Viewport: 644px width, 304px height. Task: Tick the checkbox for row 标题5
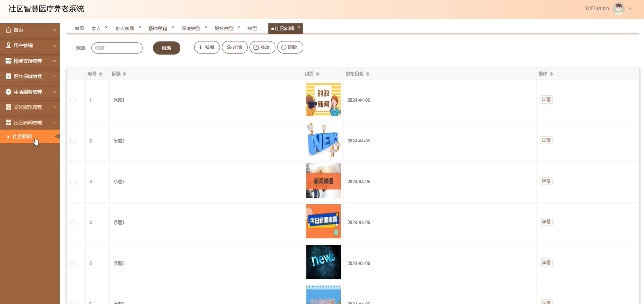[73, 264]
